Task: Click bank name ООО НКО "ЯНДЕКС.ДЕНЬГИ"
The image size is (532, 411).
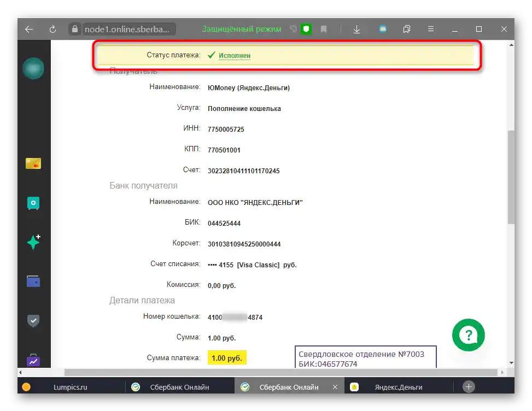Action: click(255, 202)
